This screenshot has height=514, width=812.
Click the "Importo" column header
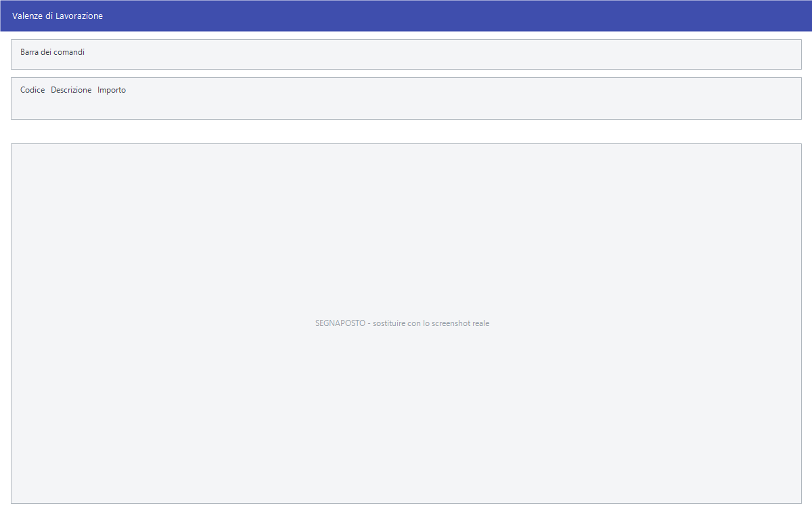point(112,90)
